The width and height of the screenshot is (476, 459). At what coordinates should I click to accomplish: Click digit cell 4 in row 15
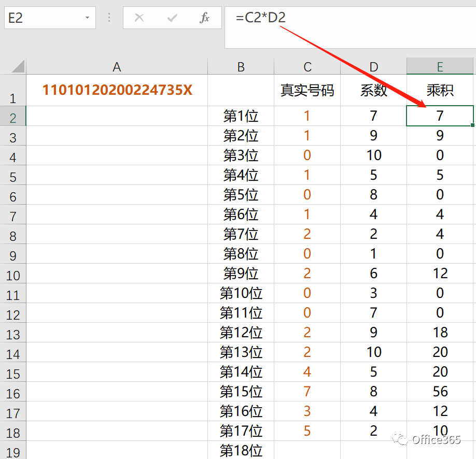pos(307,371)
